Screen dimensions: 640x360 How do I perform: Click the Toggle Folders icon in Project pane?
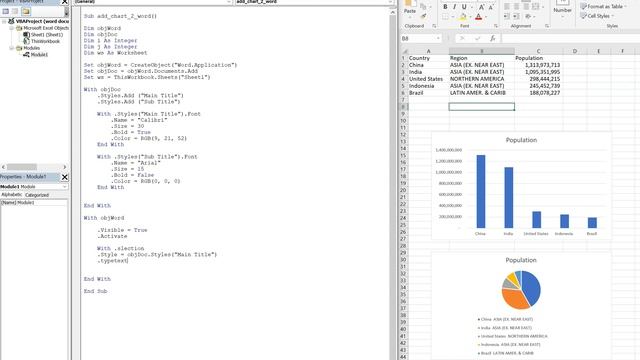coord(26,11)
